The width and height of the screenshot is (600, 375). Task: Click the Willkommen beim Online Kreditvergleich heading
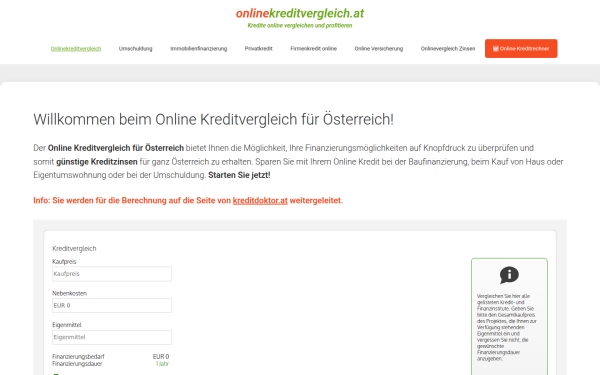214,119
